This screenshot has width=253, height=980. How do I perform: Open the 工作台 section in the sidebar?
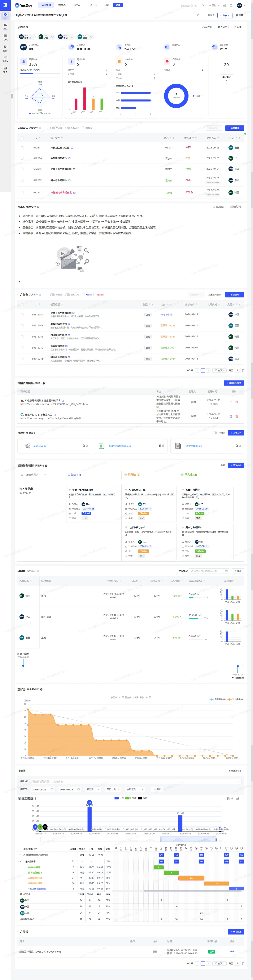pyautogui.click(x=5, y=59)
